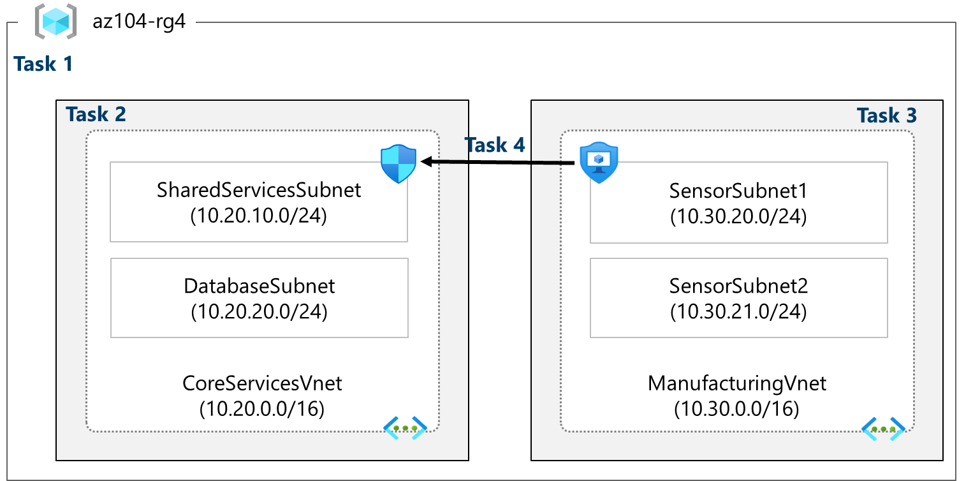Click the CoreServicesVnet virtual network icon
Image resolution: width=980 pixels, height=481 pixels.
(x=404, y=427)
